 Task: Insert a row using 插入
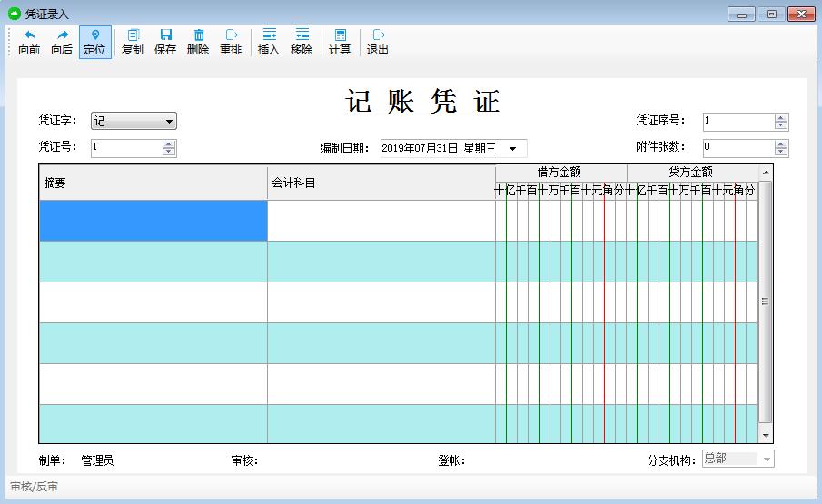(269, 42)
